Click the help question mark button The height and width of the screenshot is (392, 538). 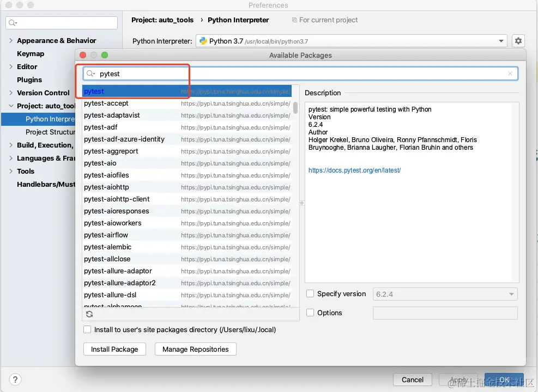point(15,379)
